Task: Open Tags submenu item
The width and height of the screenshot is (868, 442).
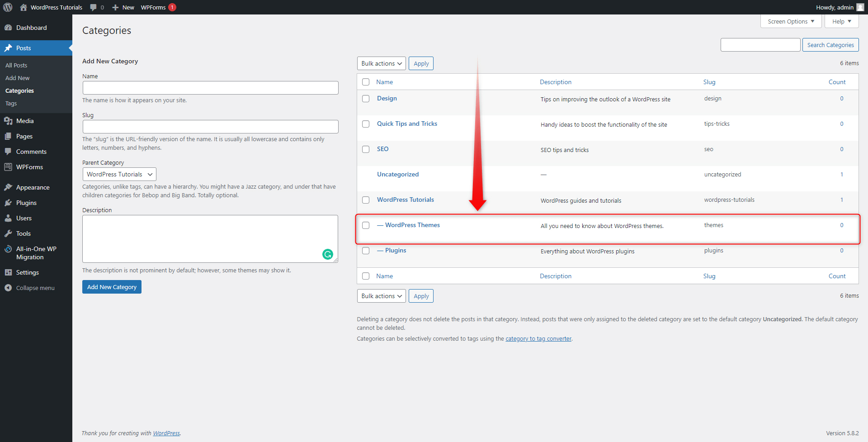Action: 11,103
